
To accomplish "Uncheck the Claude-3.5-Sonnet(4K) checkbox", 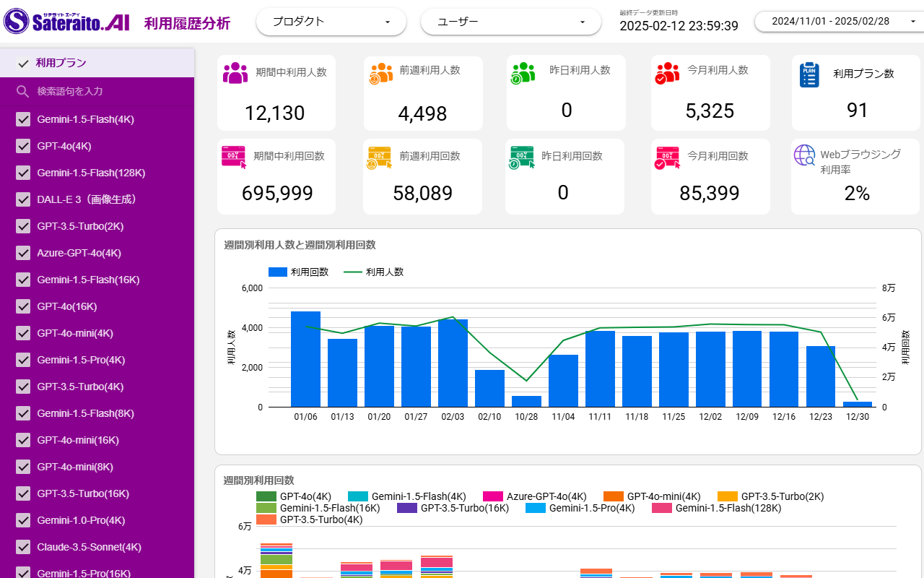I will 22,547.
